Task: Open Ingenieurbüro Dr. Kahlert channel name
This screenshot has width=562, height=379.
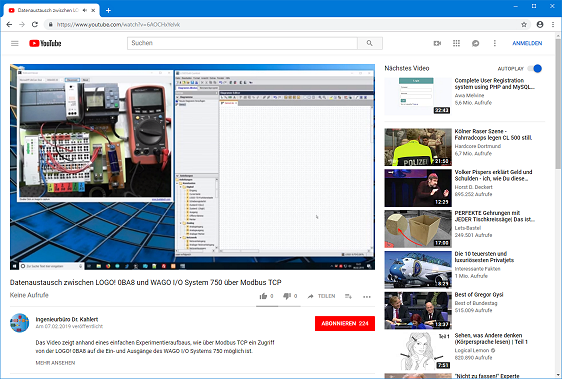Action: 67,319
